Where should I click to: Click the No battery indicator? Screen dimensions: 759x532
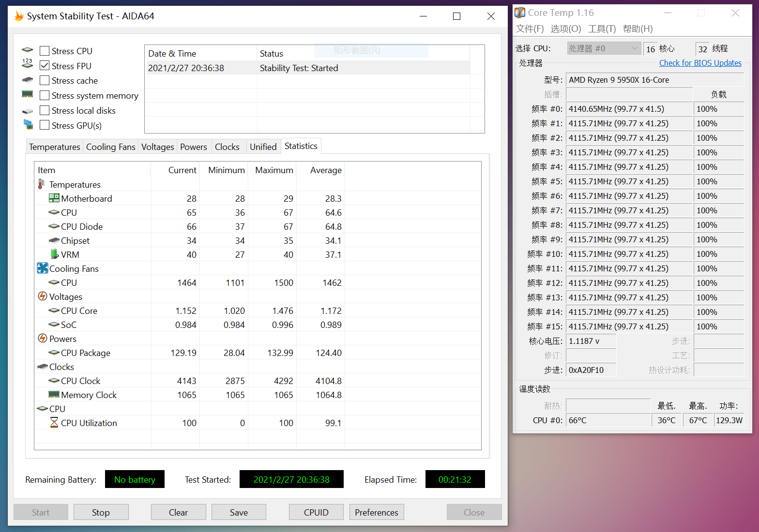click(135, 479)
